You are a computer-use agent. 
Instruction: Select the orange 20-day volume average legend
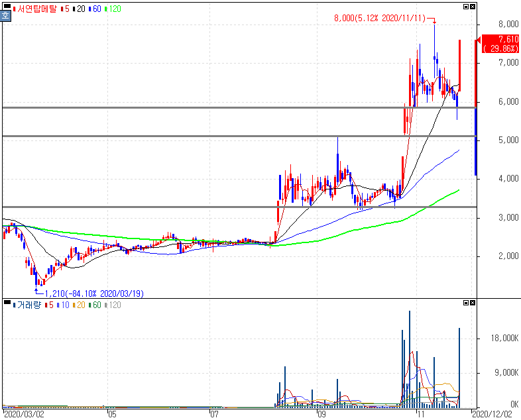(79, 305)
